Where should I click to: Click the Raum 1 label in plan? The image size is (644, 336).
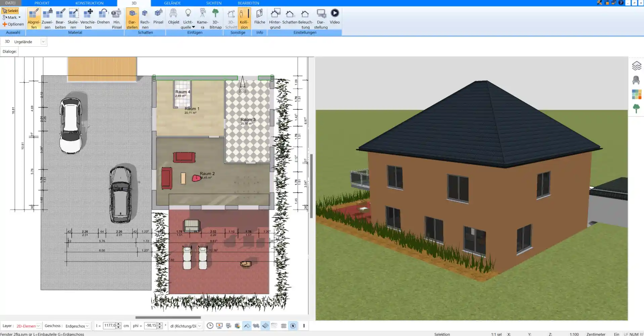(x=192, y=109)
